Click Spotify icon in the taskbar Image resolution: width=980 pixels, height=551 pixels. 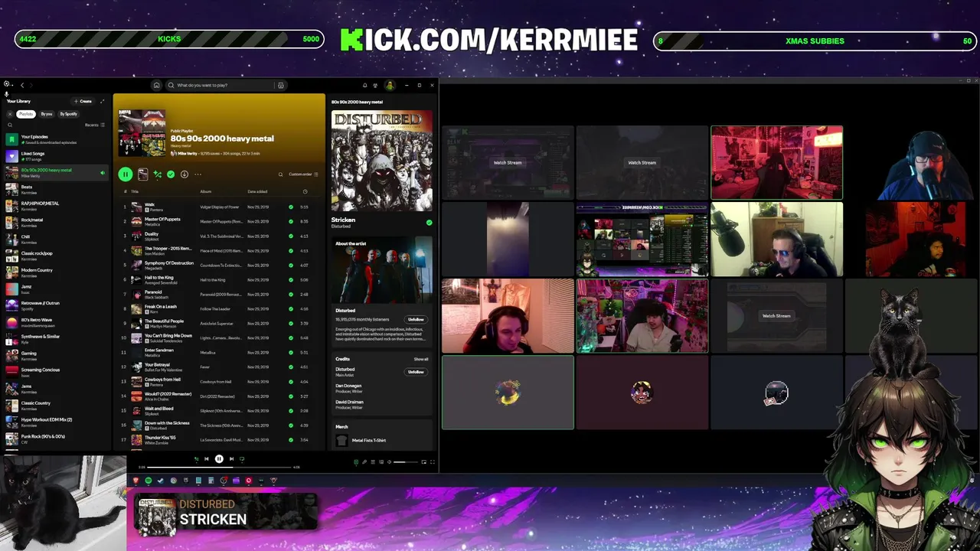(x=149, y=481)
